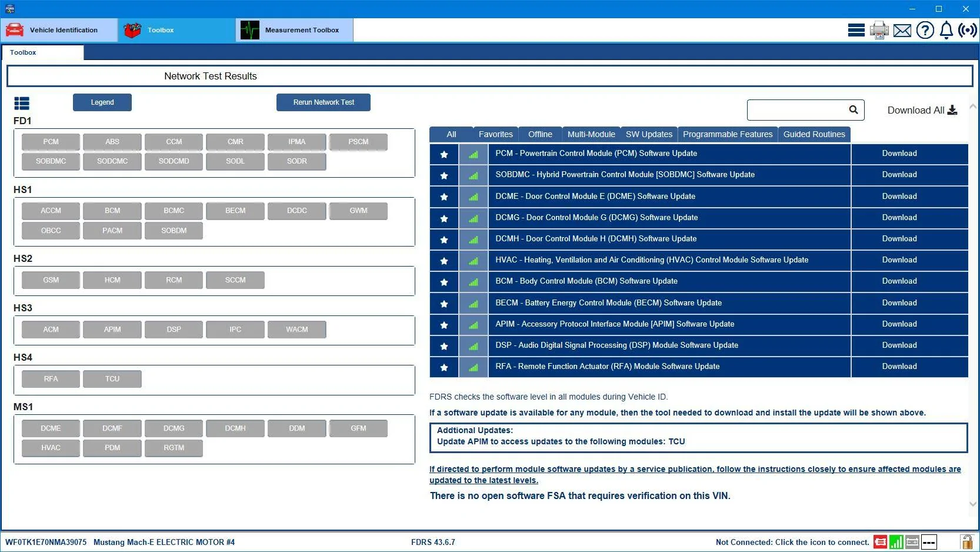Toggle star on HVAC Software Update row
Viewport: 980px width, 552px height.
pyautogui.click(x=444, y=261)
